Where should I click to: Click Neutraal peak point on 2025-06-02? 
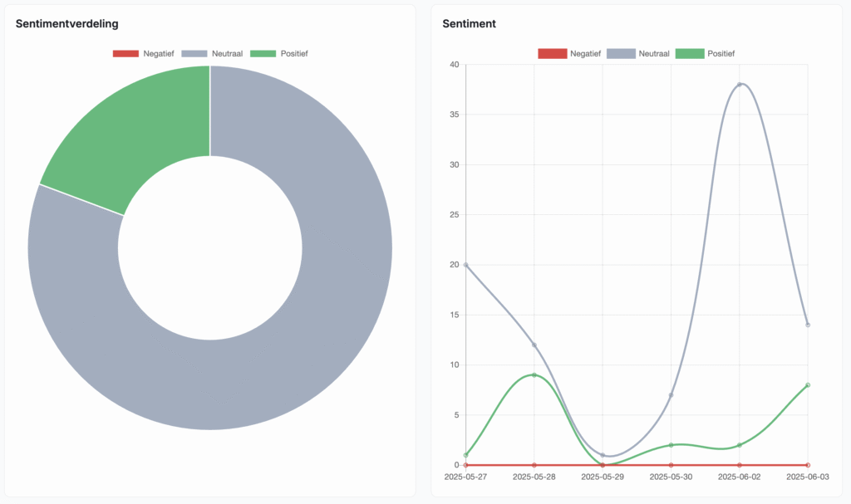(x=740, y=85)
